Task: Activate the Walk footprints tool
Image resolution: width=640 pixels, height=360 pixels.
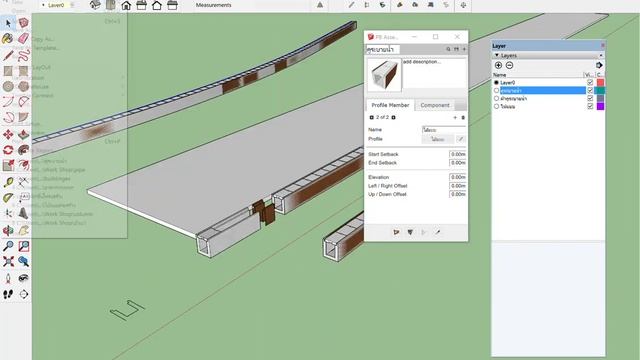Action: (x=8, y=294)
